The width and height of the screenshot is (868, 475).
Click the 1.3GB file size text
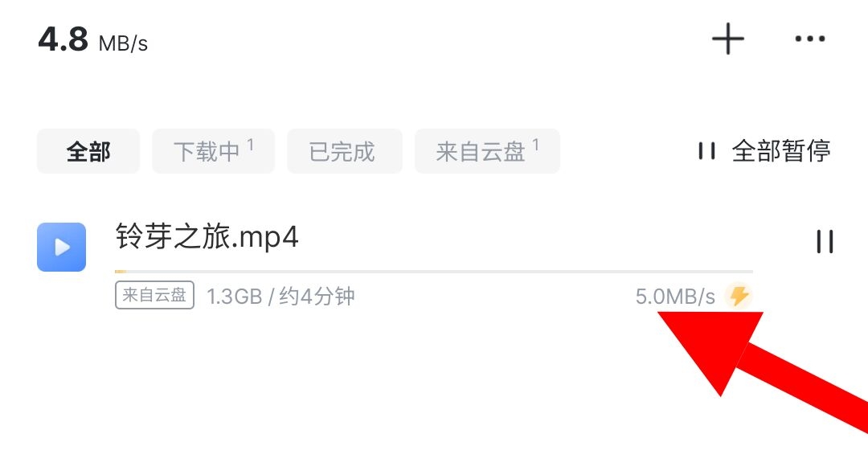coord(234,297)
